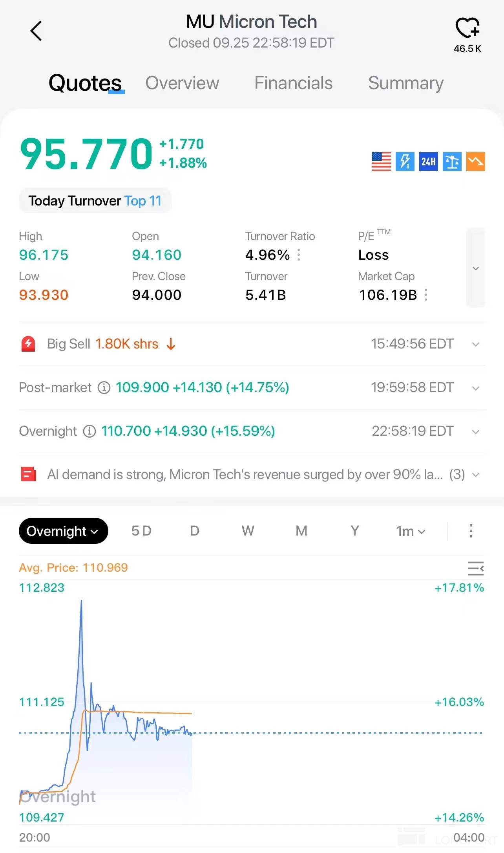Tap the blue lightning bolt badge
This screenshot has width=504, height=853.
[x=405, y=161]
